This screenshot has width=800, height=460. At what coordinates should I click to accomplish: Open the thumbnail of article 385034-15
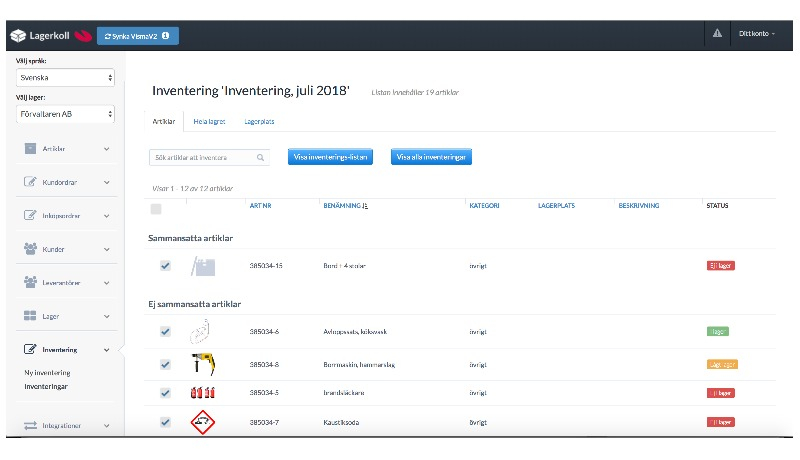click(x=203, y=266)
